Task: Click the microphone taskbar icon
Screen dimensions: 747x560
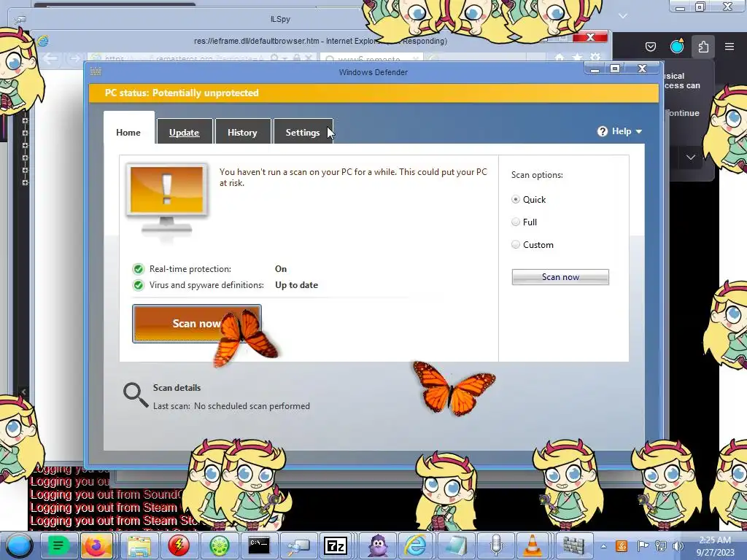Action: (x=496, y=545)
